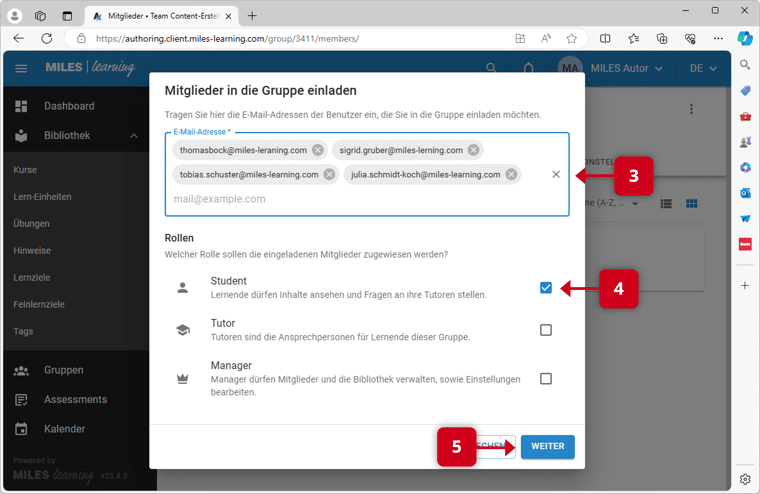Open Lern-Einheiten in the sidebar
The width and height of the screenshot is (760, 494).
pos(42,197)
